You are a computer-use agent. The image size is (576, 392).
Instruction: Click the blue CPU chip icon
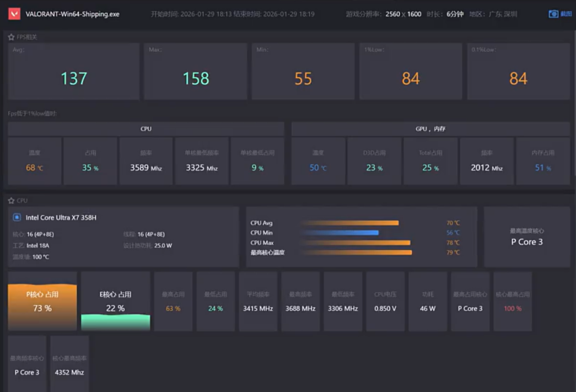point(17,217)
